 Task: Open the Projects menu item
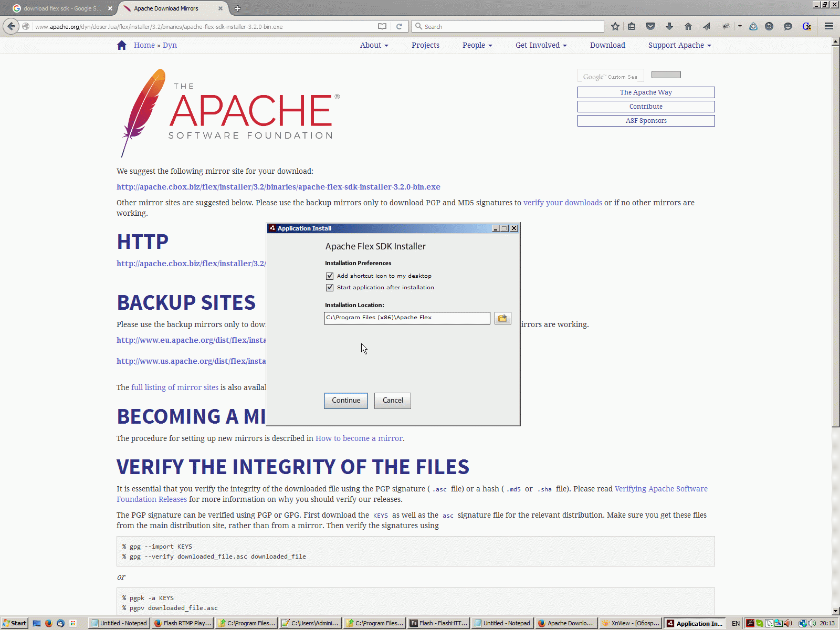[x=425, y=45]
